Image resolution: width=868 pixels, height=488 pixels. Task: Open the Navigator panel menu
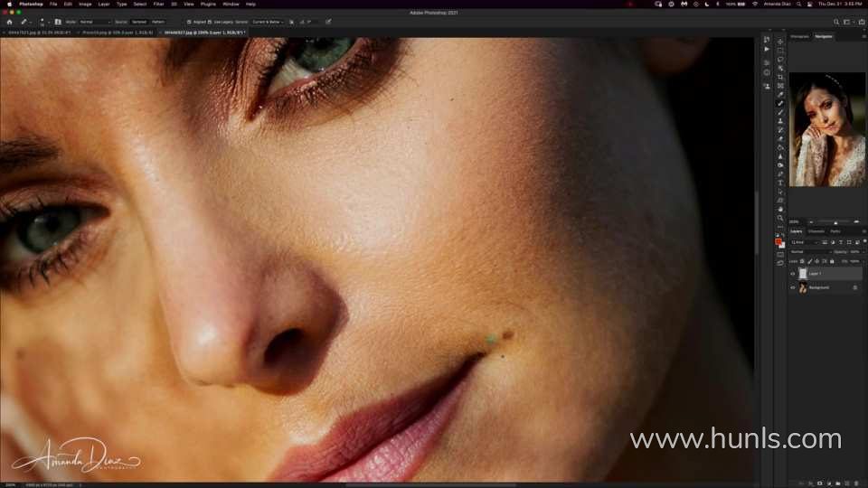coord(864,36)
